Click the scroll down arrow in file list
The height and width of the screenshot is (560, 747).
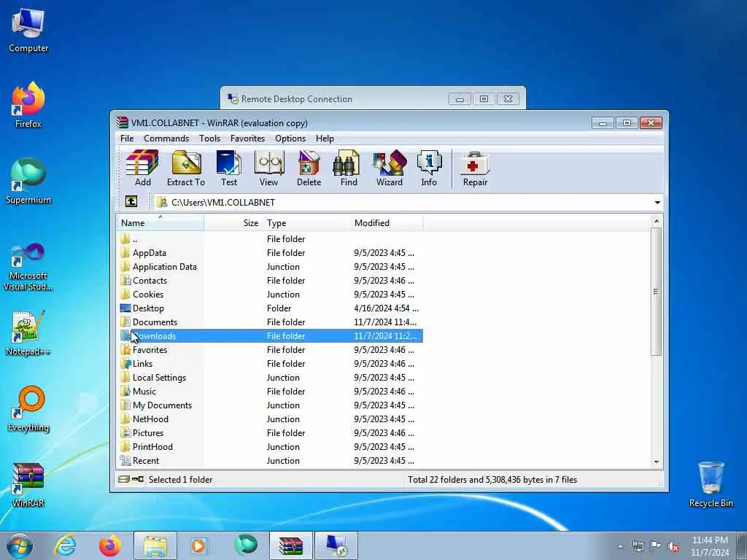pyautogui.click(x=657, y=462)
